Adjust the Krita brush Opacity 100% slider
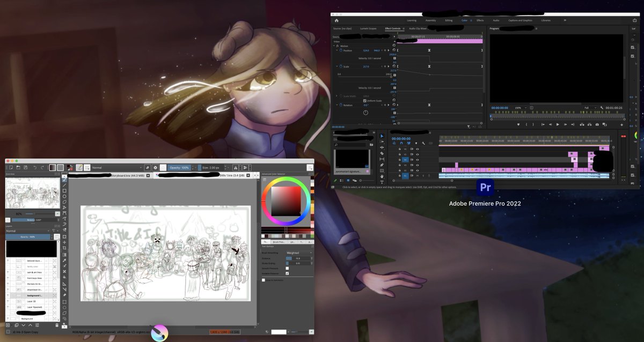Viewport: 644px width, 342px height. pyautogui.click(x=179, y=168)
